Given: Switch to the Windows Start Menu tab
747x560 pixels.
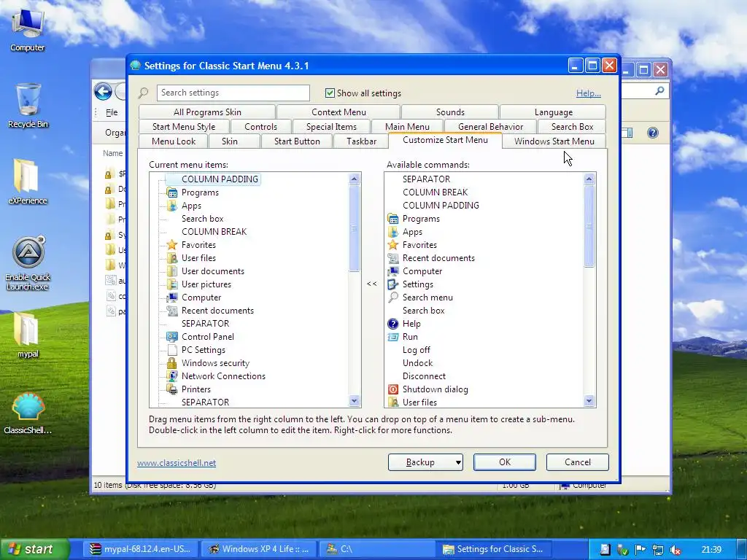Looking at the screenshot, I should tap(554, 141).
